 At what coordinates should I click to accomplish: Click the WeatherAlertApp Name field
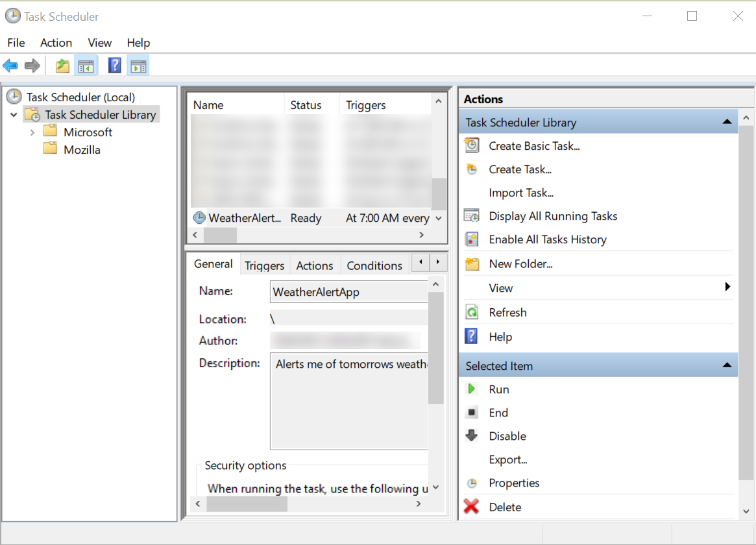coord(348,292)
